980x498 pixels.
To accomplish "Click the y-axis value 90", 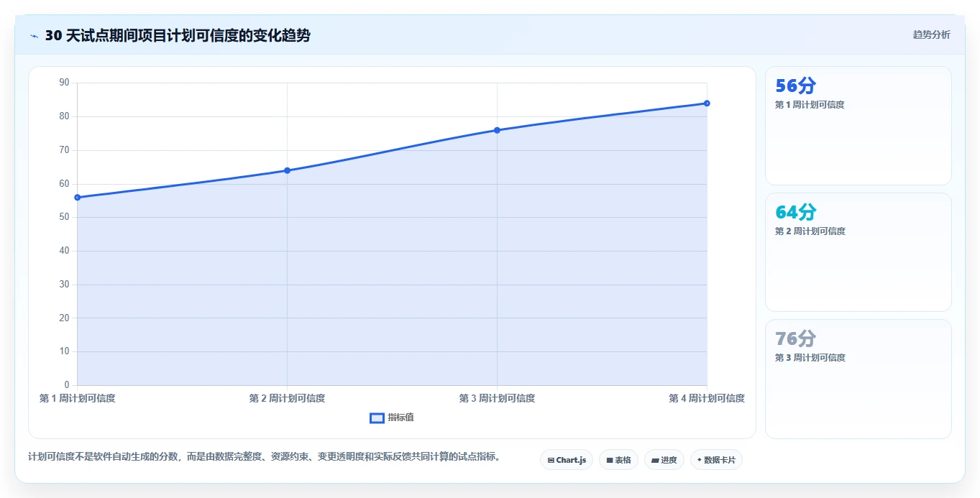I will click(x=65, y=83).
